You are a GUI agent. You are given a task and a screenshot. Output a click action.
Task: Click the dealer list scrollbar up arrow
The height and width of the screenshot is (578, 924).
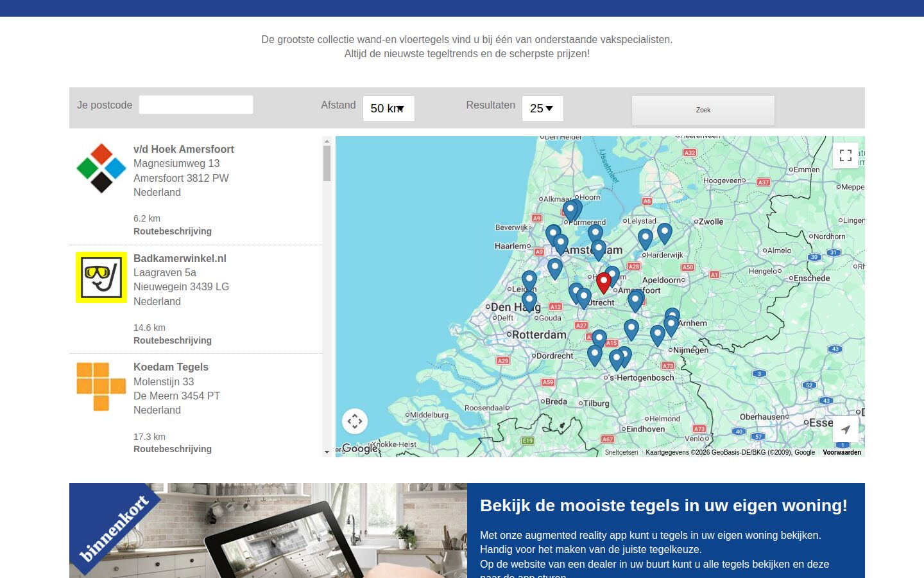pyautogui.click(x=327, y=141)
